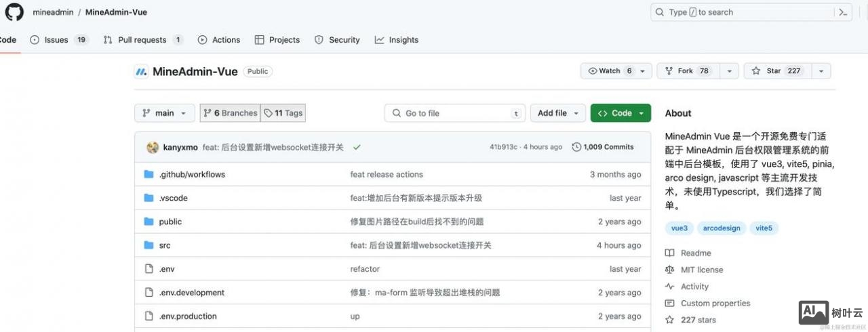Open the 11 Tags link
The height and width of the screenshot is (332, 868).
click(x=283, y=113)
